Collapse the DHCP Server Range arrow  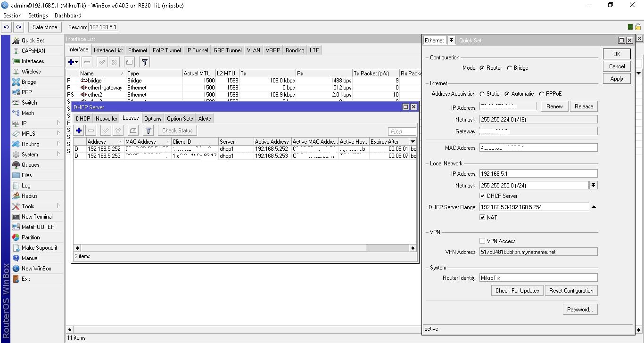[594, 207]
